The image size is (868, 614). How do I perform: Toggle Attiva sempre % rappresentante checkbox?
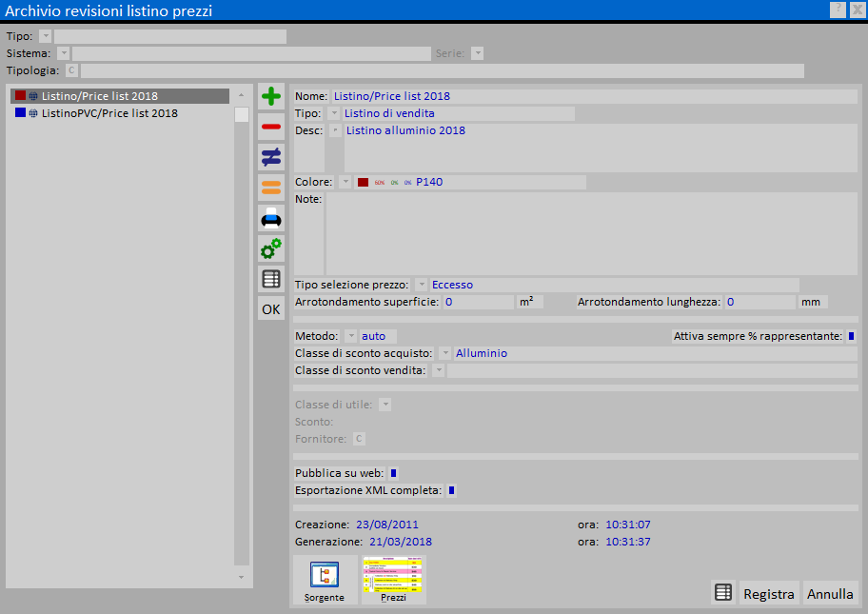tap(852, 337)
